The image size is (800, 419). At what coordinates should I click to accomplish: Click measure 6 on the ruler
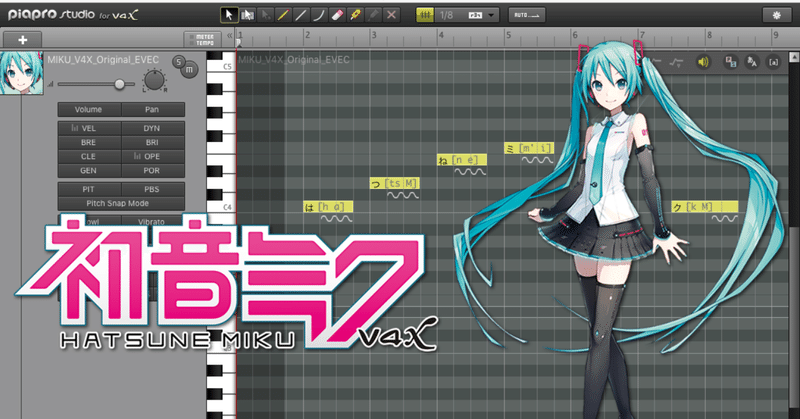coord(575,35)
